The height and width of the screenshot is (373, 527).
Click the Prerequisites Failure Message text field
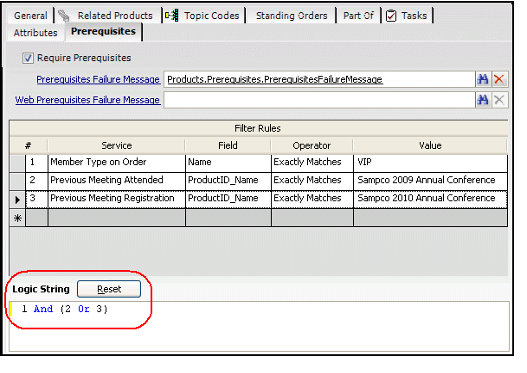click(319, 80)
